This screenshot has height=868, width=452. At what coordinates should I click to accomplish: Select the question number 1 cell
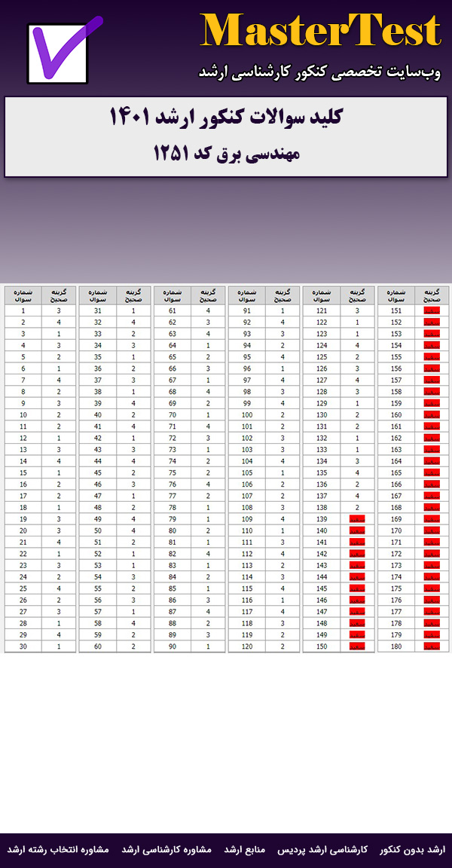(23, 310)
